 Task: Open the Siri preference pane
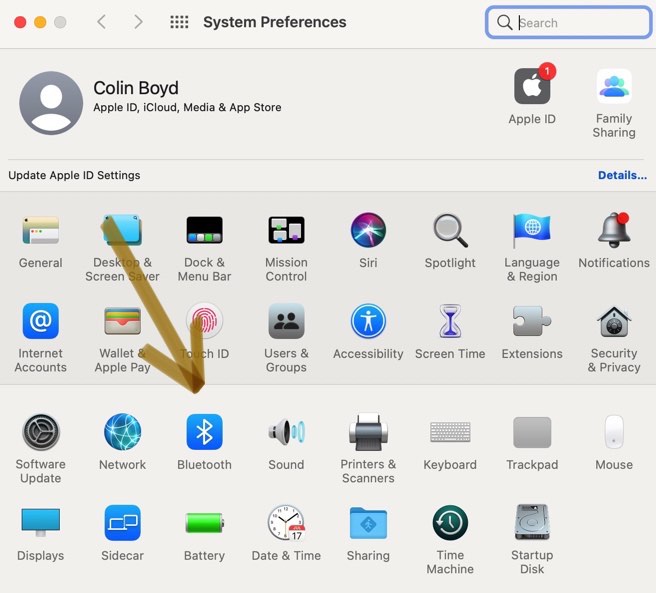click(368, 231)
